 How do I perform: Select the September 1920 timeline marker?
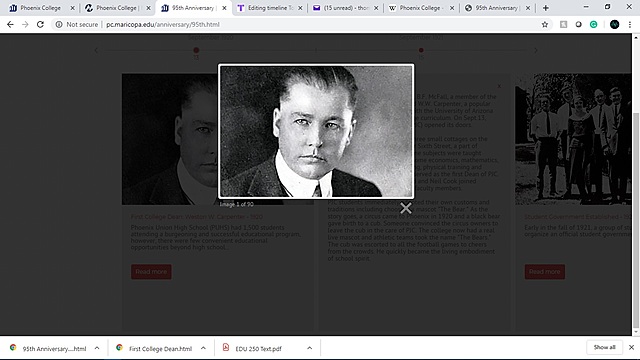(x=196, y=50)
